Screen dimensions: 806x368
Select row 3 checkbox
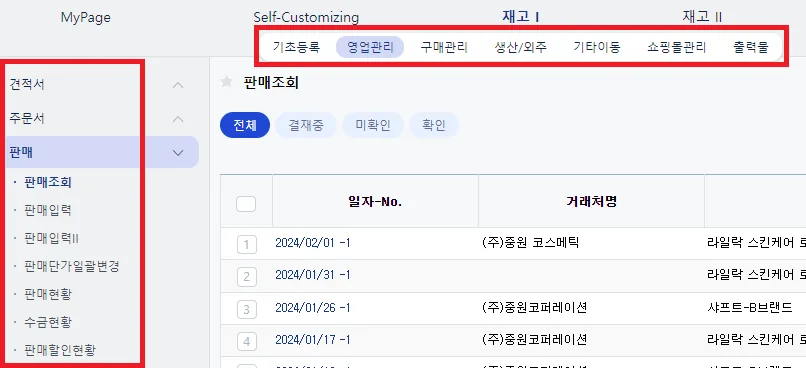247,309
